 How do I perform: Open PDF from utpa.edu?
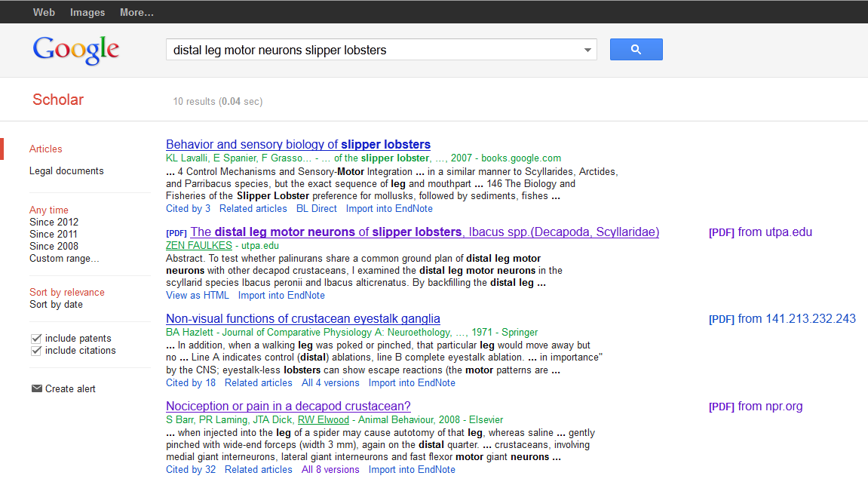[760, 232]
